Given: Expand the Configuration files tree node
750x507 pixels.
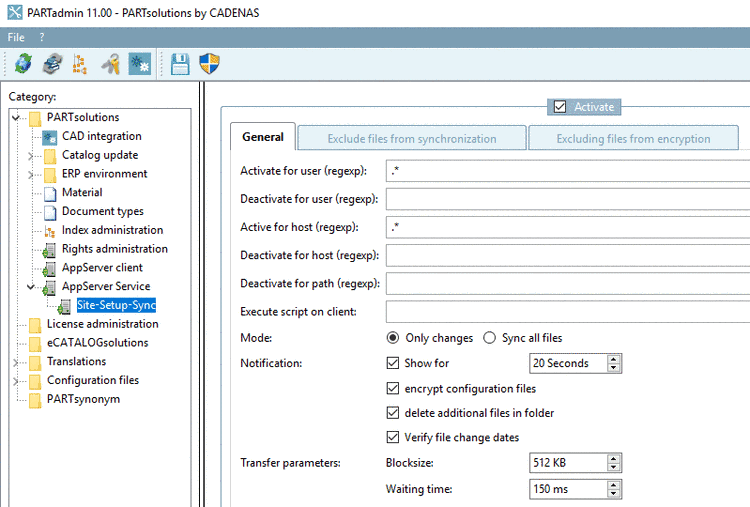Looking at the screenshot, I should click(x=16, y=381).
